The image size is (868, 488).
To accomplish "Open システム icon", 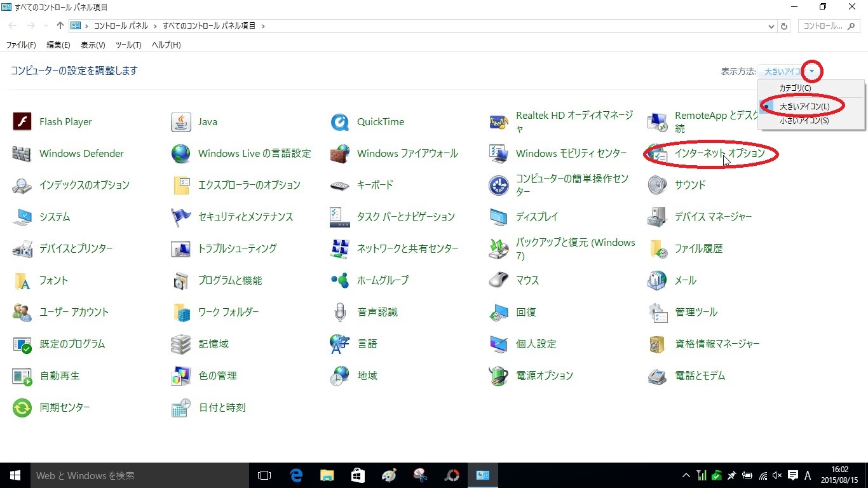I will coord(22,217).
